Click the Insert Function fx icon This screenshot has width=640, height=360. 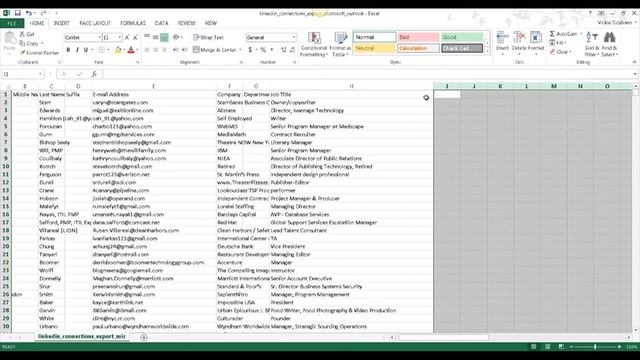tap(94, 74)
